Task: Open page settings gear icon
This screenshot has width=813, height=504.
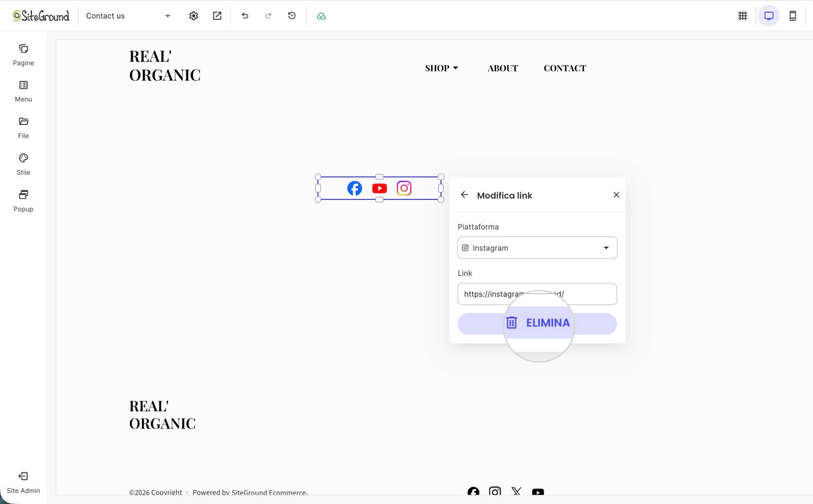Action: (194, 16)
